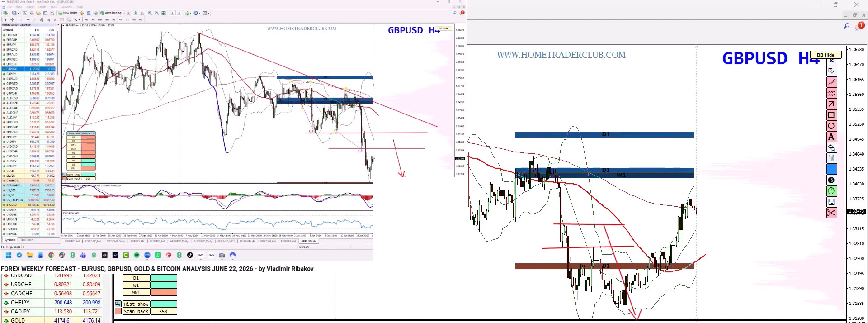
Task: Switch chart to H1 timeframe button
Action: tap(113, 19)
